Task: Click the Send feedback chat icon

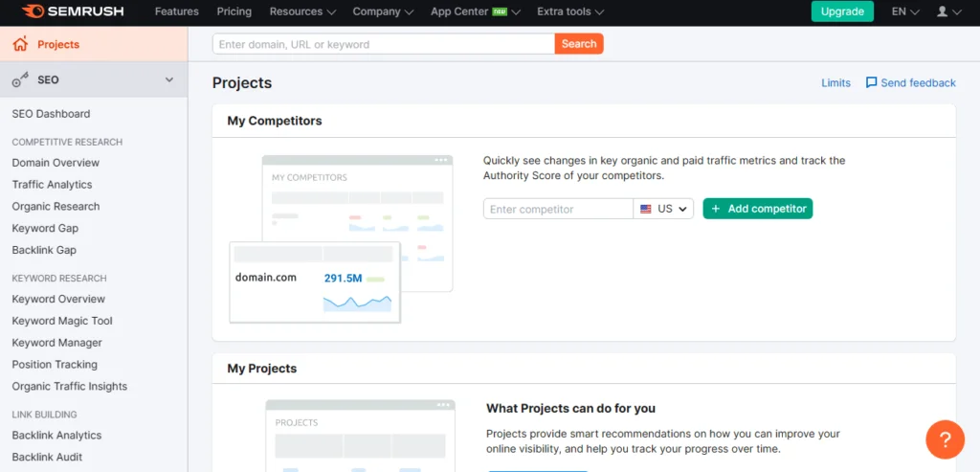Action: point(871,82)
